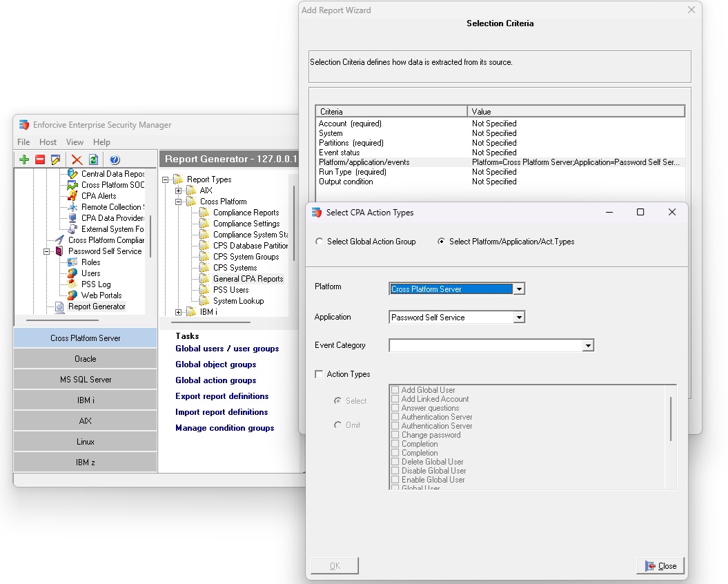The width and height of the screenshot is (728, 584).
Task: Choose the Omit radio option
Action: pos(337,425)
